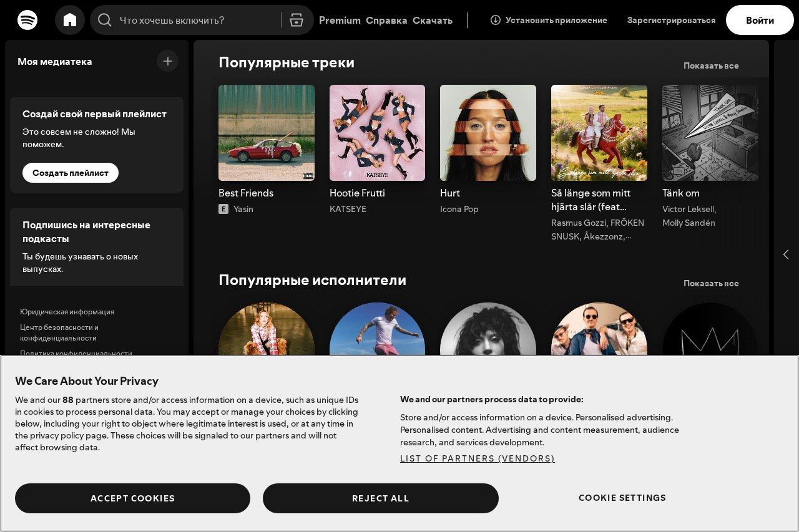The width and height of the screenshot is (799, 532).
Task: Click the download icon beside Установить приложение
Action: pyautogui.click(x=496, y=20)
